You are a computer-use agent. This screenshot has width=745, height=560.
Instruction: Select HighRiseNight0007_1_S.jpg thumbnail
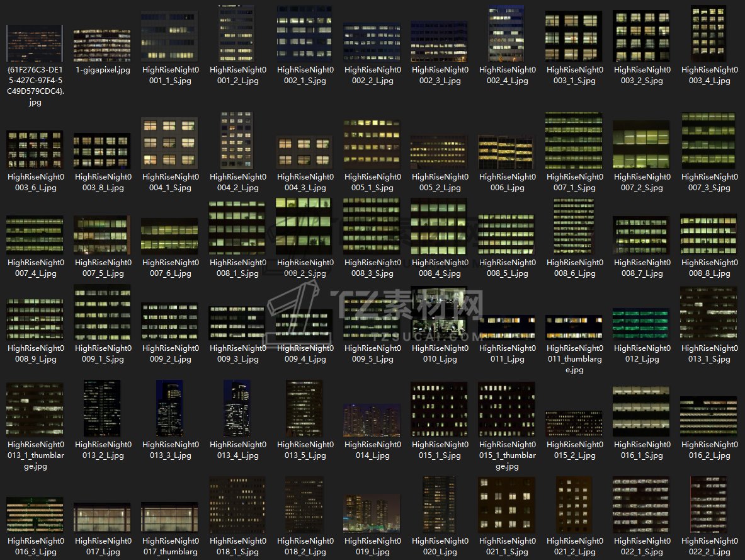[574, 140]
